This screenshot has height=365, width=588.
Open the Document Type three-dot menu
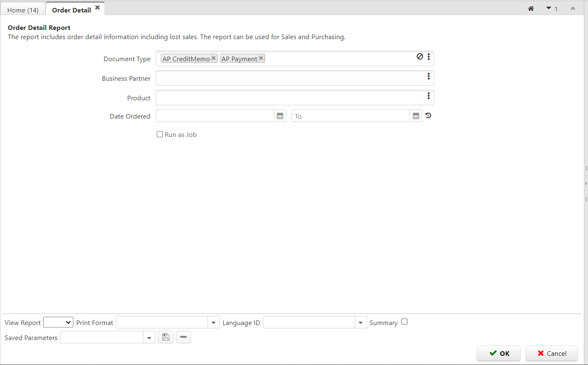[x=428, y=57]
